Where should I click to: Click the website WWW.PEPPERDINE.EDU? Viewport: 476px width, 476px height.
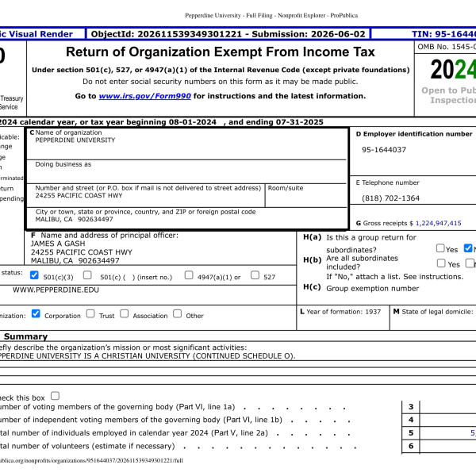tap(56, 290)
